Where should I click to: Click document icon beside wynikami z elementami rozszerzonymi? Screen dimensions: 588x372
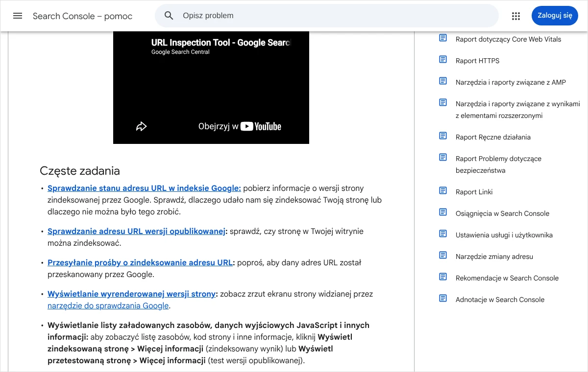pos(443,102)
